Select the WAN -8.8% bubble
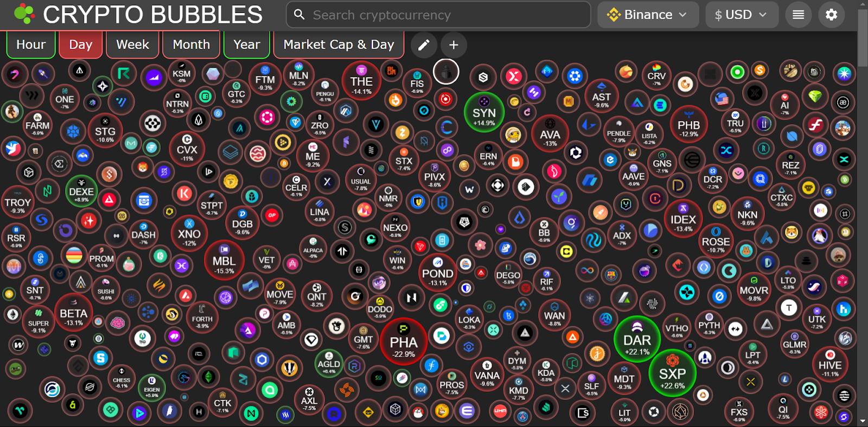This screenshot has height=427, width=868. (554, 314)
